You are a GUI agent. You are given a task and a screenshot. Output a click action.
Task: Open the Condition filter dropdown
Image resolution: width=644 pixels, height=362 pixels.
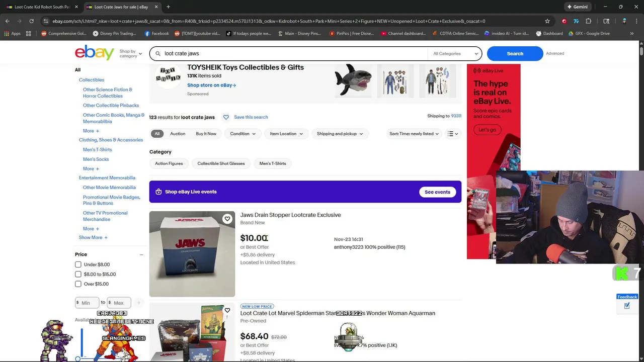(243, 134)
